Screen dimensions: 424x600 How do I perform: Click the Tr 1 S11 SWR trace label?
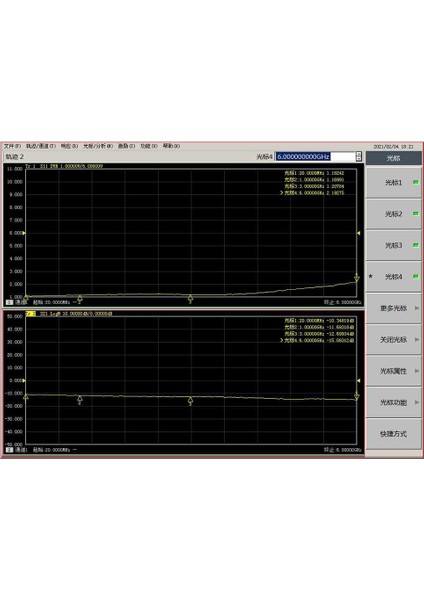click(64, 166)
